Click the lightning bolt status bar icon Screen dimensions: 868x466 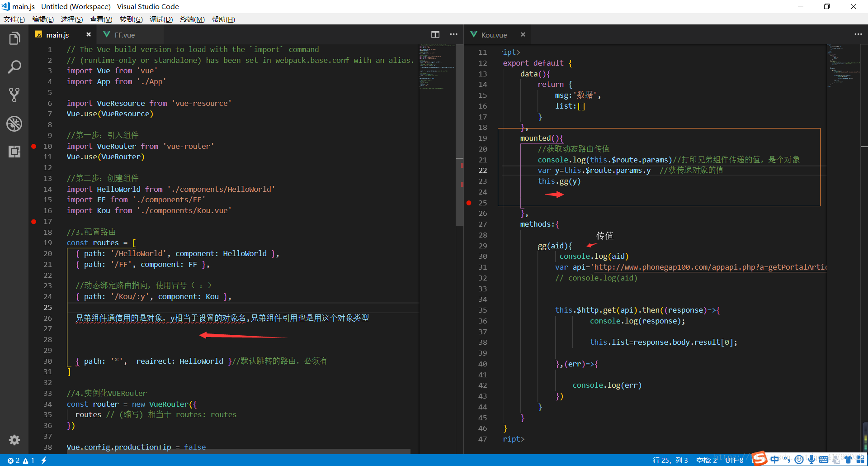(x=44, y=460)
